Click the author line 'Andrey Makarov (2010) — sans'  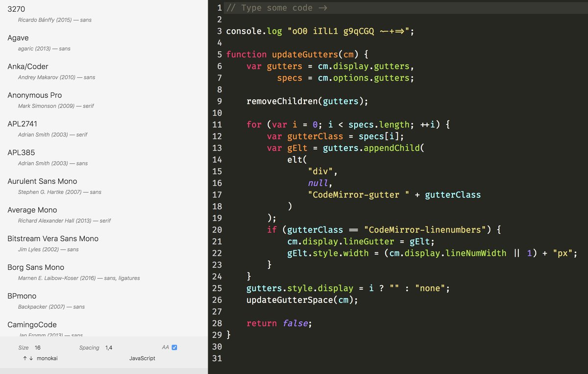coord(56,77)
